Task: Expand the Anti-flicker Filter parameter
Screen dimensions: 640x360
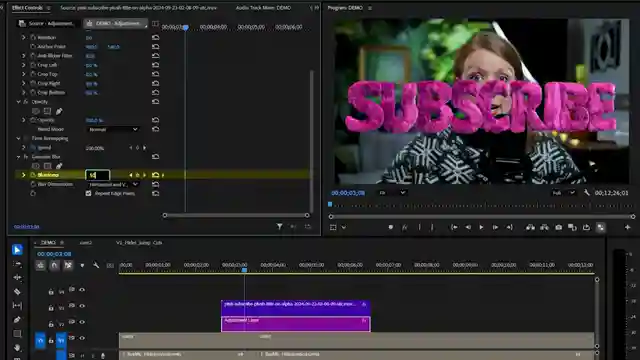Action: coord(23,56)
